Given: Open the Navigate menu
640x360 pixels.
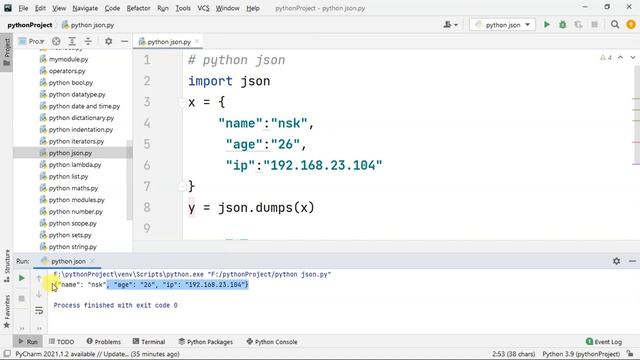Looking at the screenshot, I should click(85, 8).
